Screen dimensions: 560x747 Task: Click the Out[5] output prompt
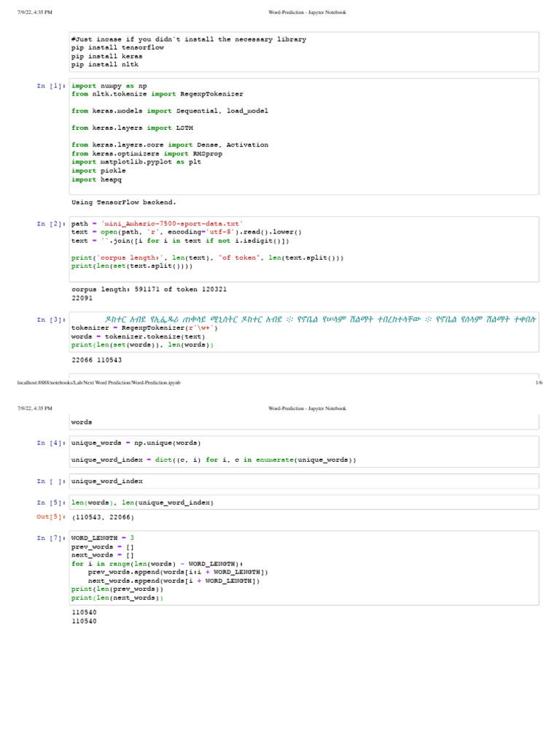tap(51, 517)
